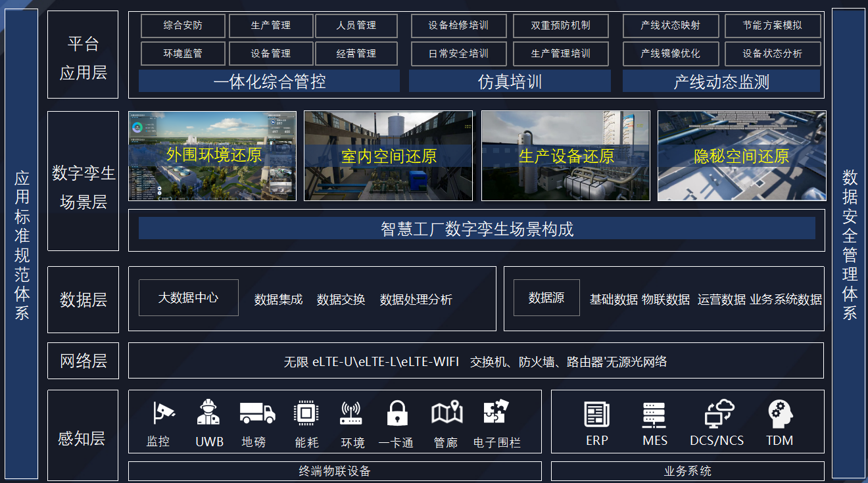This screenshot has height=483, width=868.
Task: Click the 一卡通 padlock icon
Action: pyautogui.click(x=397, y=413)
